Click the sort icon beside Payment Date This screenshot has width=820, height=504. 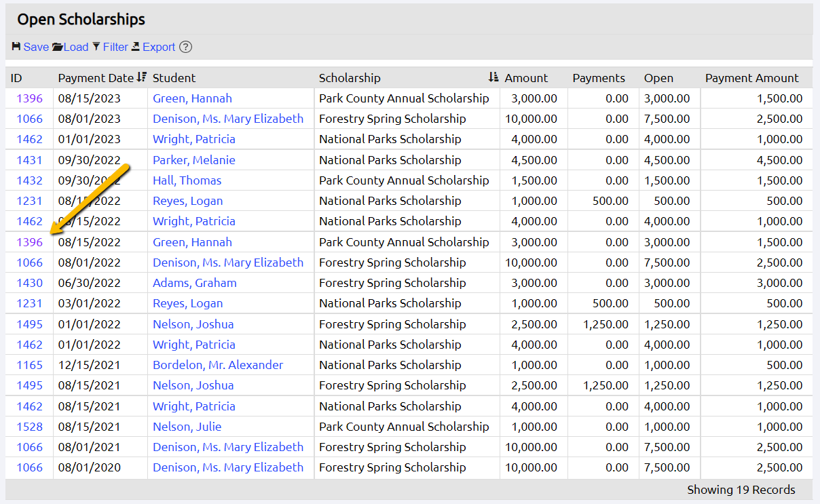tap(141, 77)
